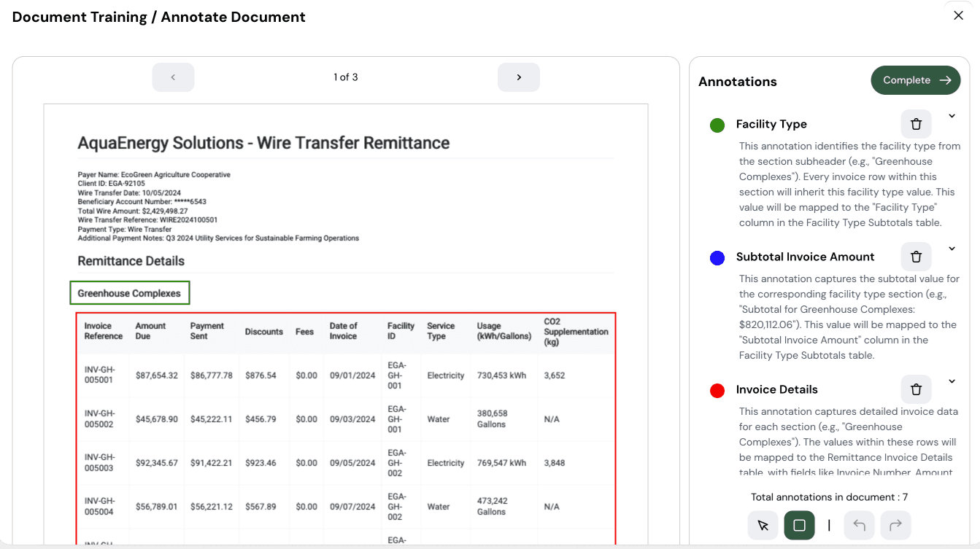
Task: Collapse the Facility Type annotation description
Action: click(x=952, y=116)
